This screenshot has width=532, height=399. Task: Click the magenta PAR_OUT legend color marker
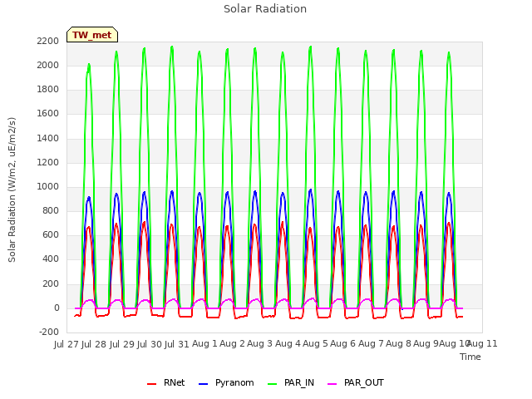332,384
